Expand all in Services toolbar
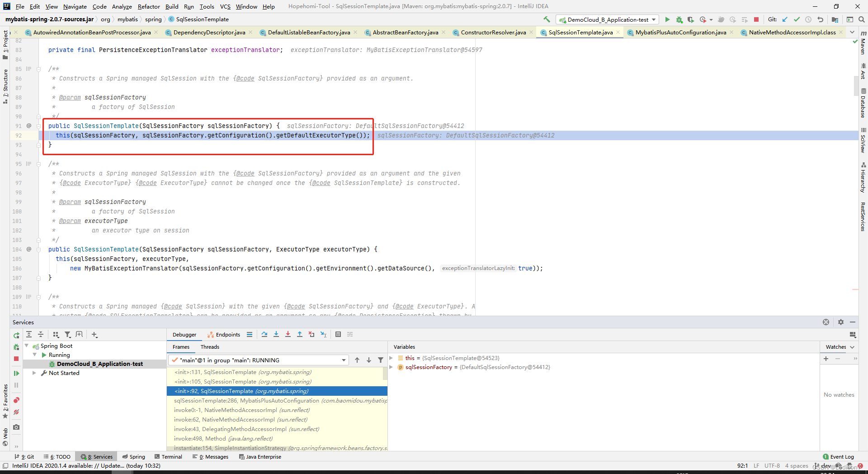Viewport: 868px width, 474px height. (29, 334)
